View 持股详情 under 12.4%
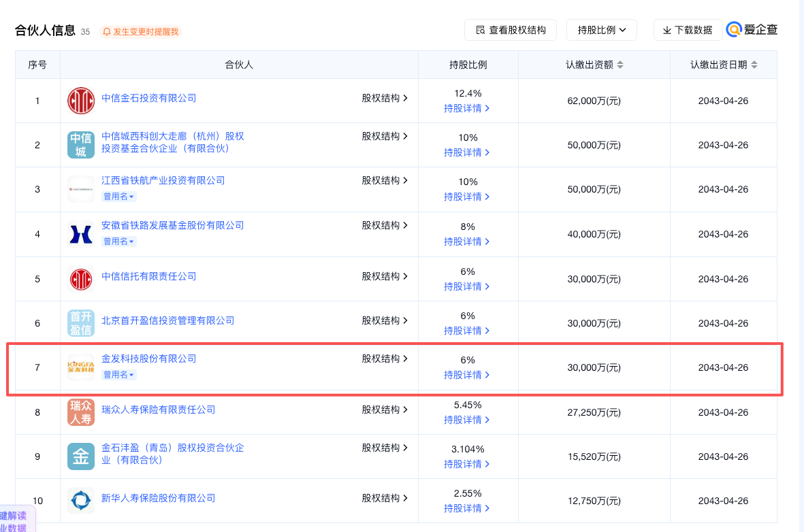The height and width of the screenshot is (532, 804). pos(466,108)
